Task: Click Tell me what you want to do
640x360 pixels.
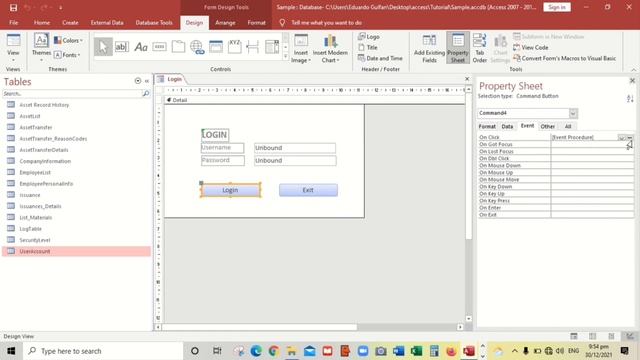Action: pos(326,23)
